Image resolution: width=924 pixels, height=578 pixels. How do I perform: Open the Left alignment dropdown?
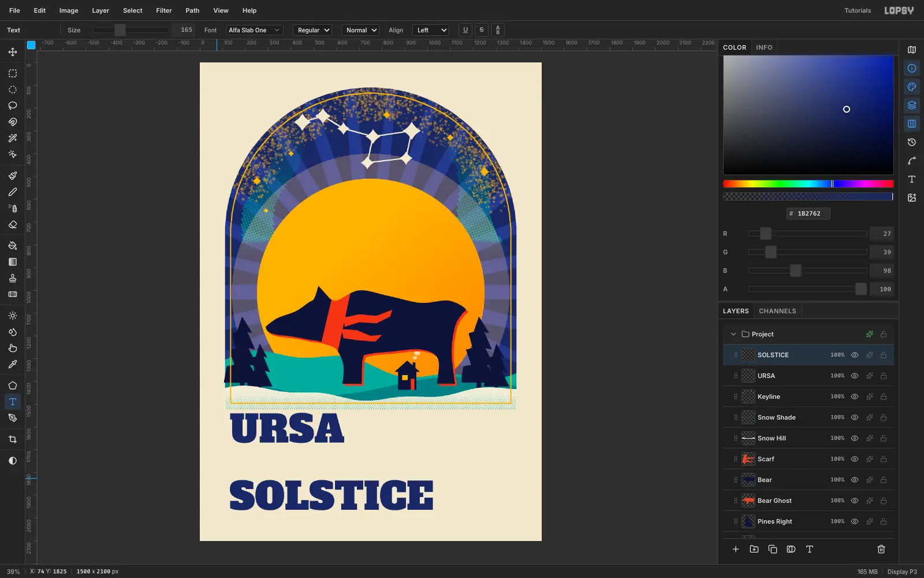(431, 30)
